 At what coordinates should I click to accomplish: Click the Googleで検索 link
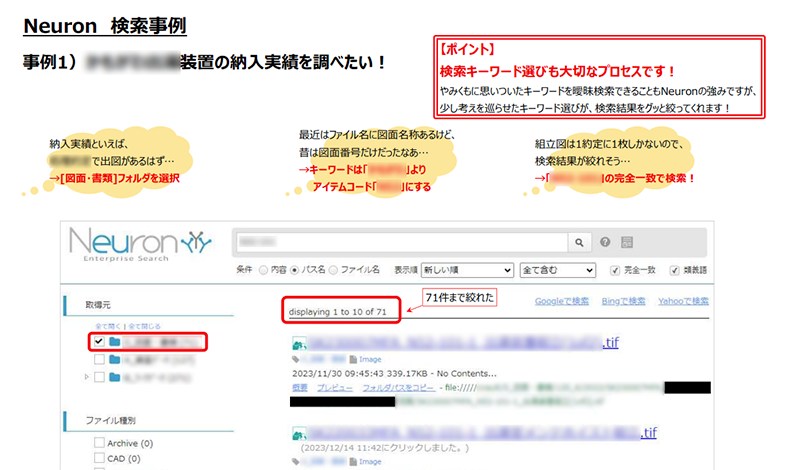click(562, 301)
